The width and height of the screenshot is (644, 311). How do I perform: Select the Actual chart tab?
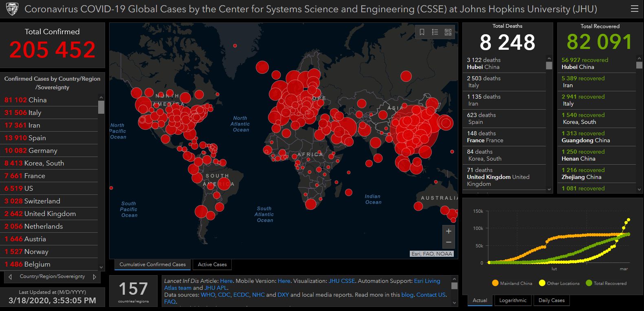480,300
